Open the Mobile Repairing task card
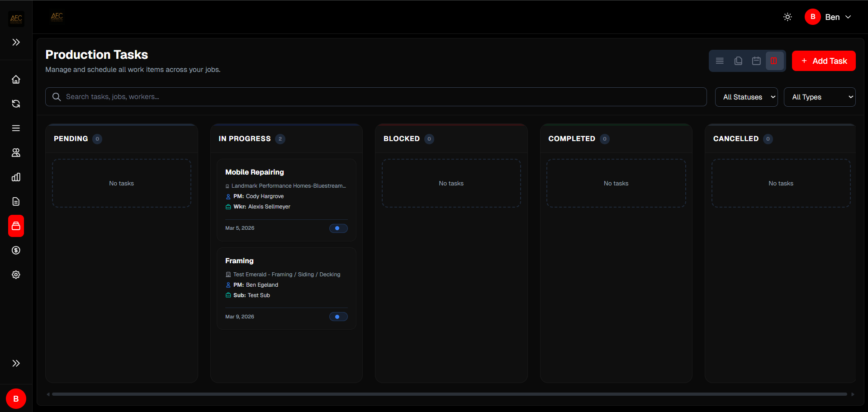 click(x=286, y=200)
